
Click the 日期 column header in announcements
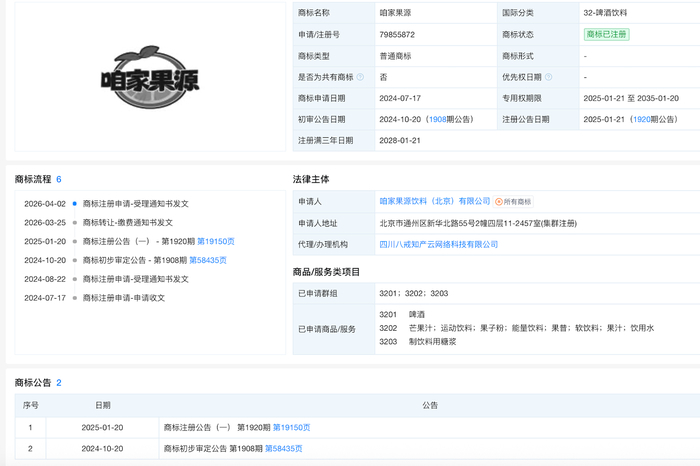pyautogui.click(x=103, y=405)
